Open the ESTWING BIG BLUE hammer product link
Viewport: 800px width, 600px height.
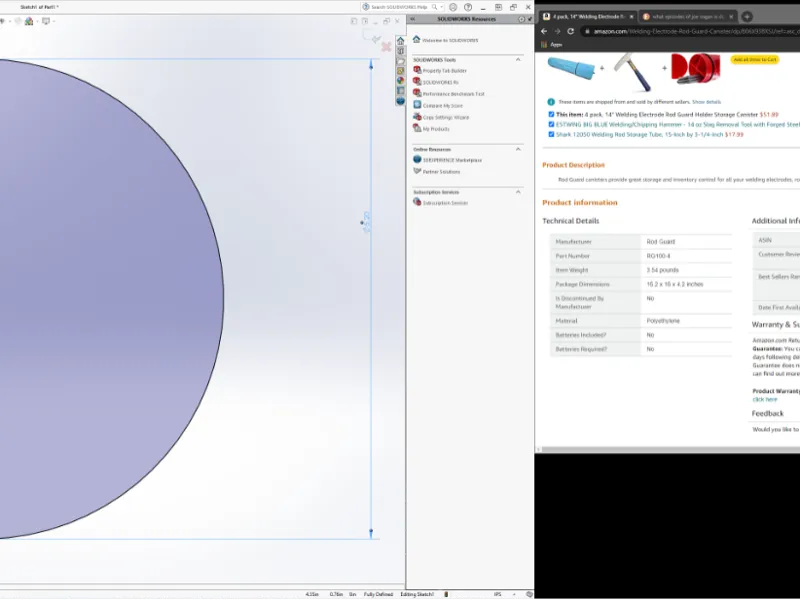pyautogui.click(x=678, y=124)
